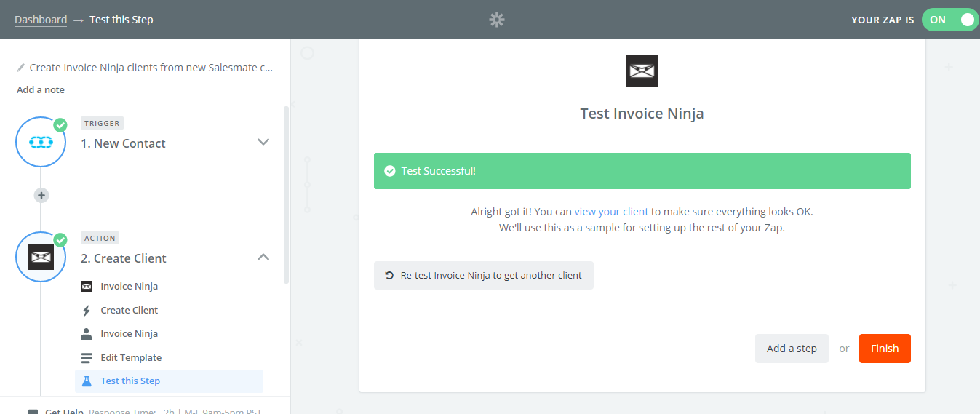Click the pencil icon beside Zap name

[21, 68]
